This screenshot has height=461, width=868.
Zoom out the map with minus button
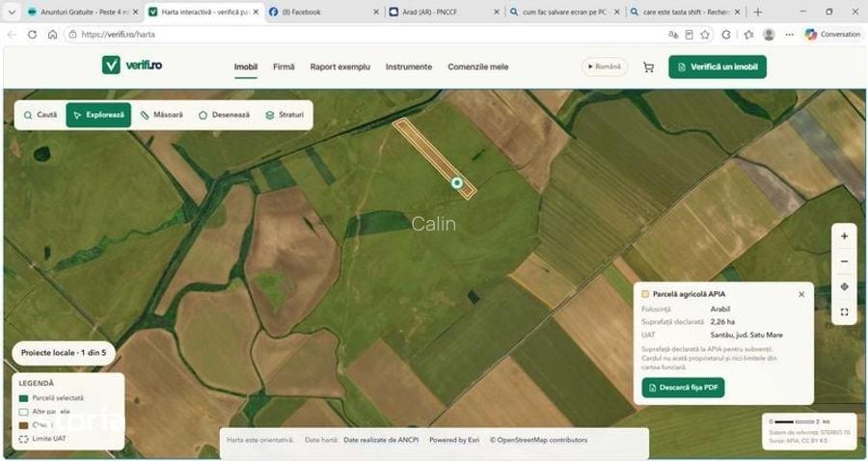pos(844,261)
